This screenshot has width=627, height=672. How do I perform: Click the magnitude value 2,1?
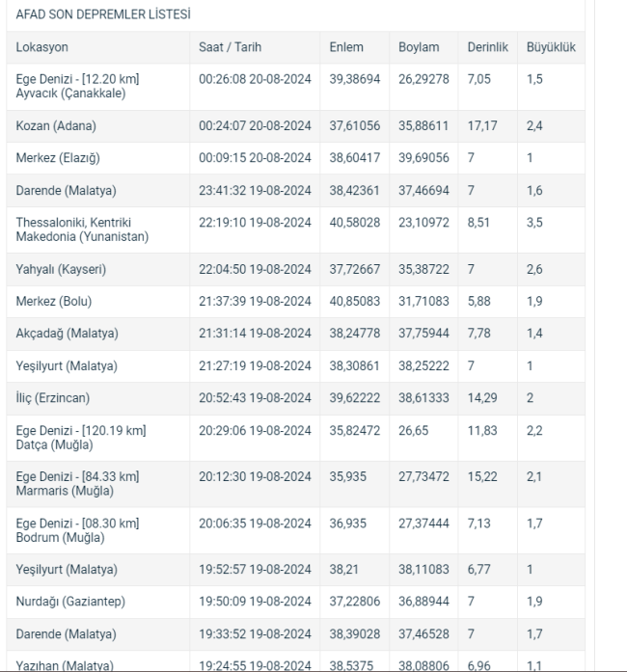[x=534, y=477]
